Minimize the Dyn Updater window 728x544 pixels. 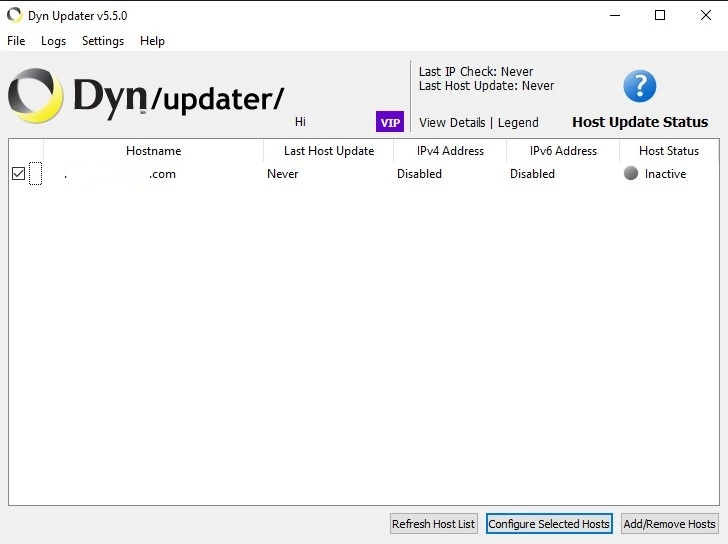(x=615, y=15)
